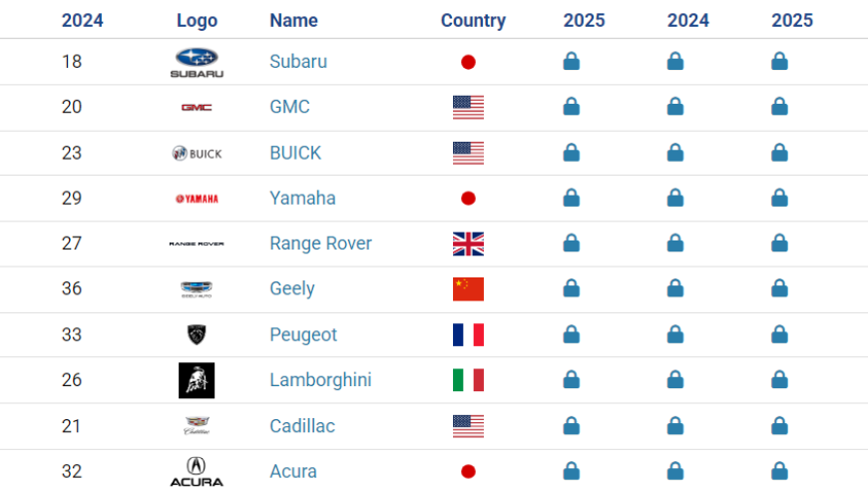Click the last lock icon in Geely row
The image size is (868, 491).
(779, 287)
